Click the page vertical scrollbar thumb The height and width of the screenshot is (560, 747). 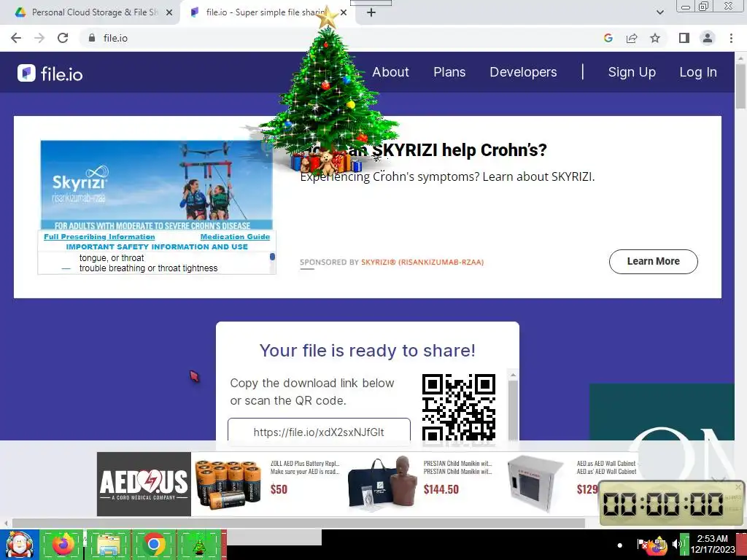pos(740,86)
